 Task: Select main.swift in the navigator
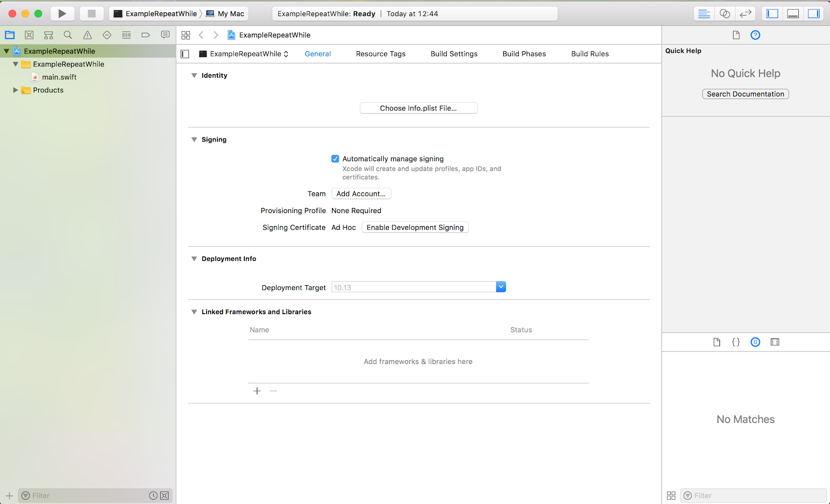point(59,77)
